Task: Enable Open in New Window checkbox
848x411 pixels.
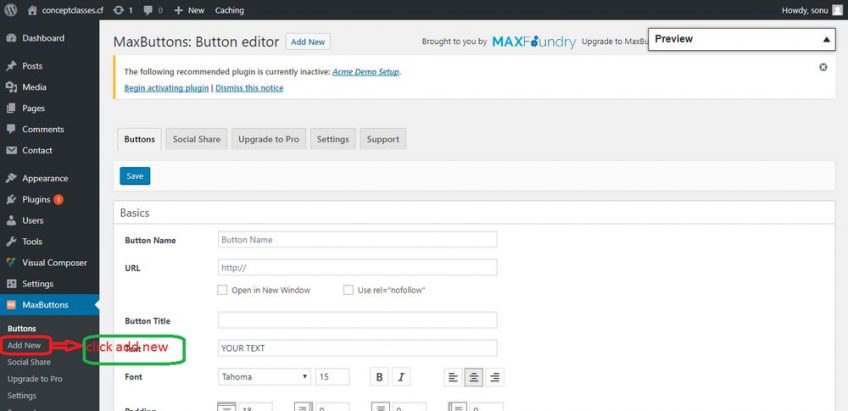Action: tap(222, 290)
